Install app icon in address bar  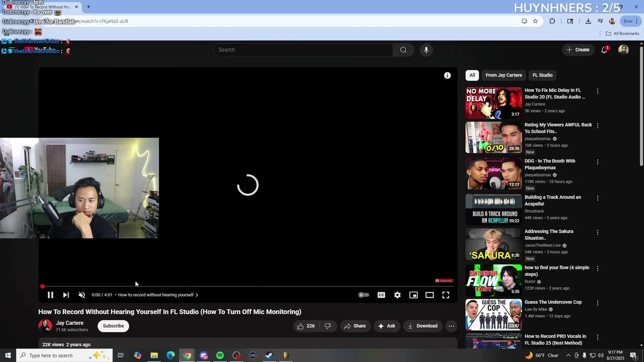click(x=524, y=21)
